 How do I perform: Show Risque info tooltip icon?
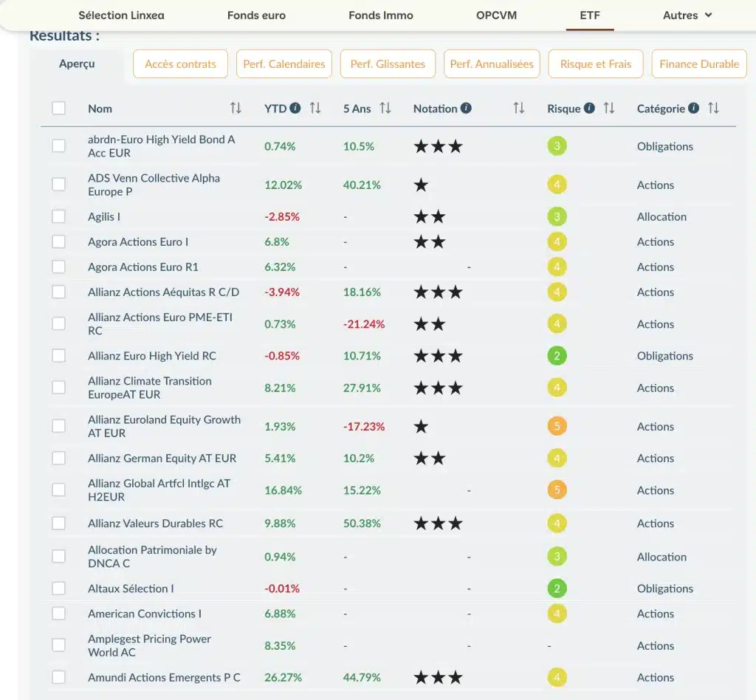(589, 108)
